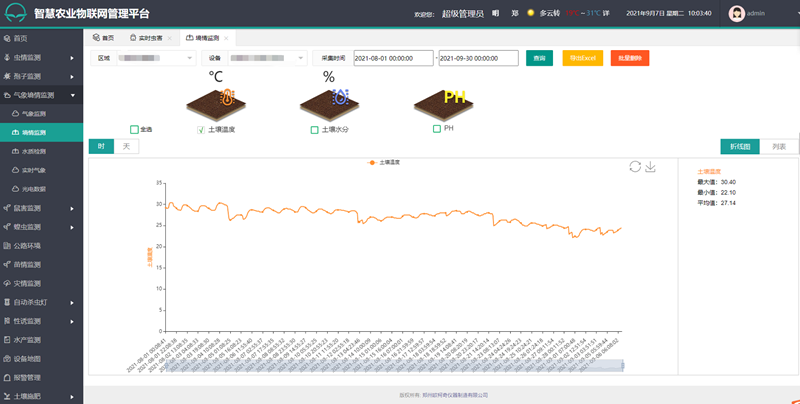Image resolution: width=800 pixels, height=404 pixels.
Task: Click the 首页 sidebar icon
Action: [x=7, y=38]
